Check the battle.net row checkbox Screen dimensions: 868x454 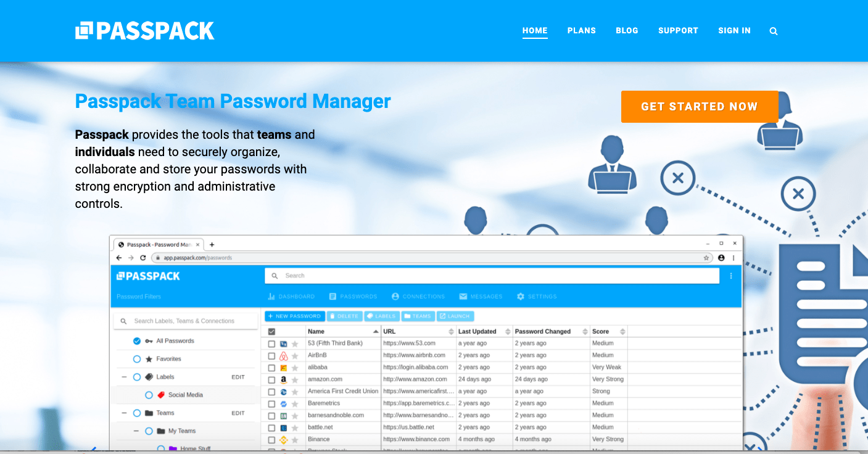[271, 428]
